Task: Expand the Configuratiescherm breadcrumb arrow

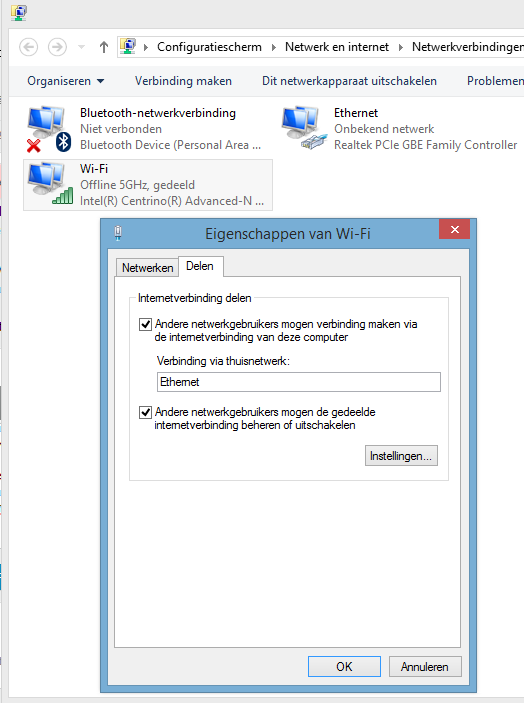Action: pyautogui.click(x=273, y=47)
